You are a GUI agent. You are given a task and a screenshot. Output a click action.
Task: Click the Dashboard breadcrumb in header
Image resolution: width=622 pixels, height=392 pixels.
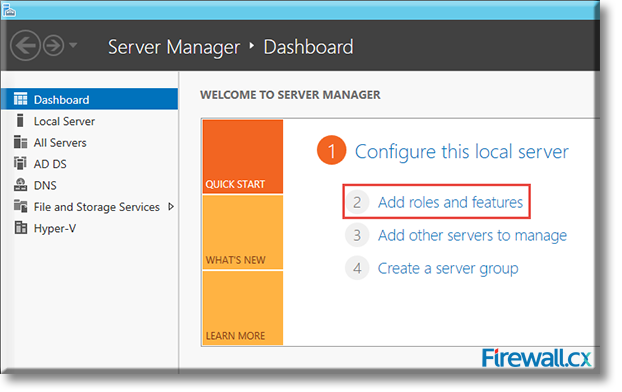click(308, 47)
